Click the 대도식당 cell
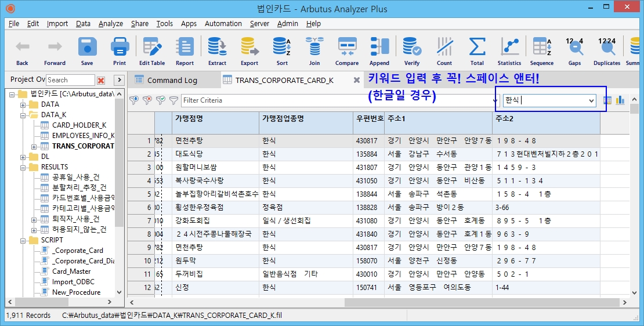 pos(216,154)
